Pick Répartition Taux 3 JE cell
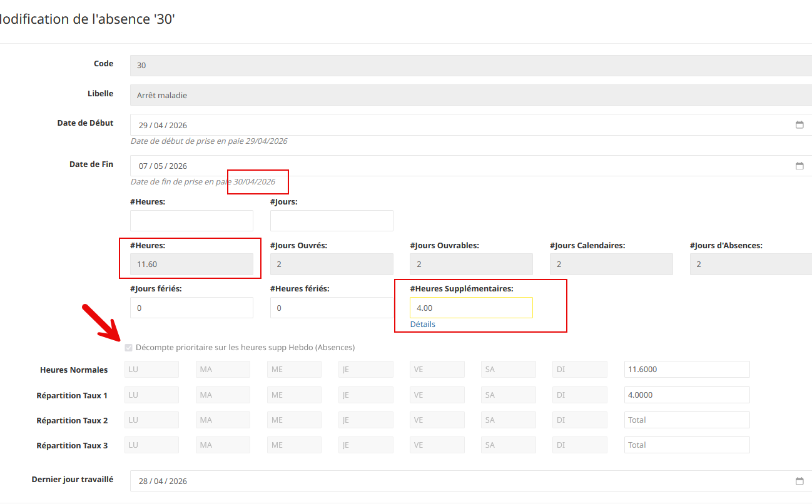The height and width of the screenshot is (504, 812). pyautogui.click(x=366, y=445)
